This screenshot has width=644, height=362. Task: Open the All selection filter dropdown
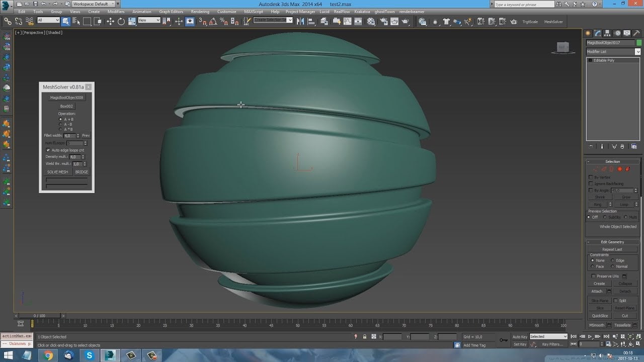[x=48, y=20]
